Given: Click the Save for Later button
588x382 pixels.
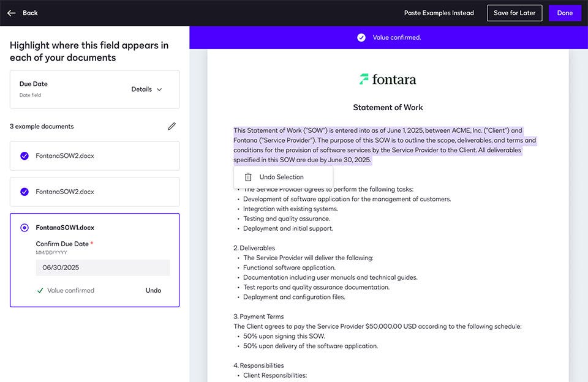Looking at the screenshot, I should [514, 12].
